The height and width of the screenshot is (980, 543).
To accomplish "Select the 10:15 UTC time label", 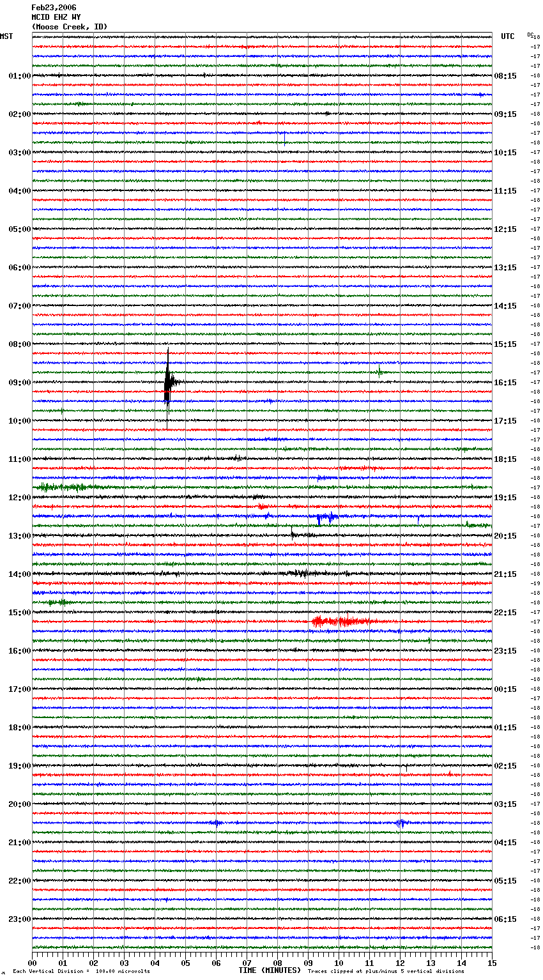I will [x=505, y=153].
